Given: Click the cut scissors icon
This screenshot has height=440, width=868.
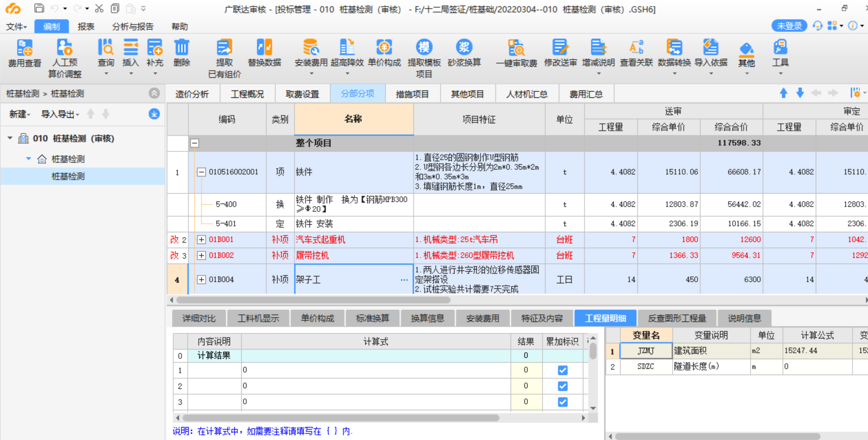Looking at the screenshot, I should click(99, 8).
